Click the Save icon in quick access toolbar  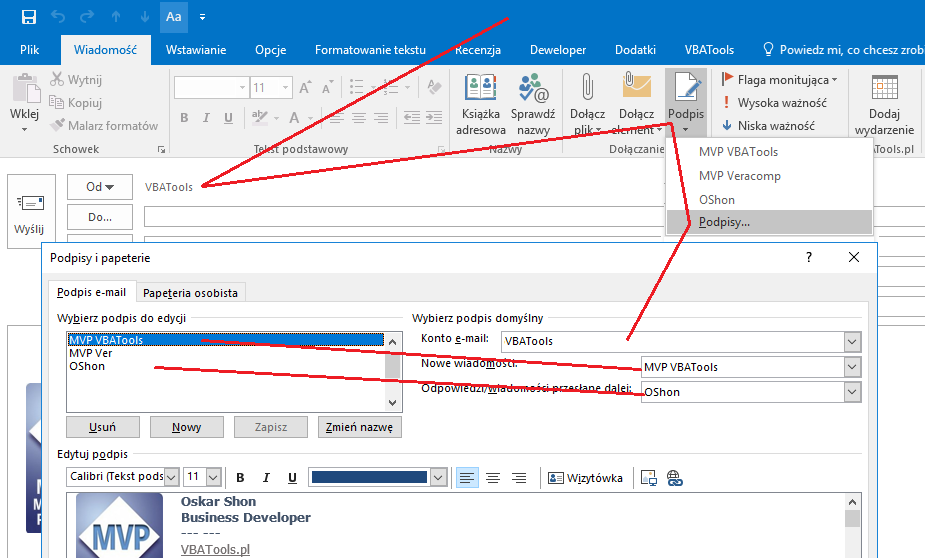tap(28, 17)
